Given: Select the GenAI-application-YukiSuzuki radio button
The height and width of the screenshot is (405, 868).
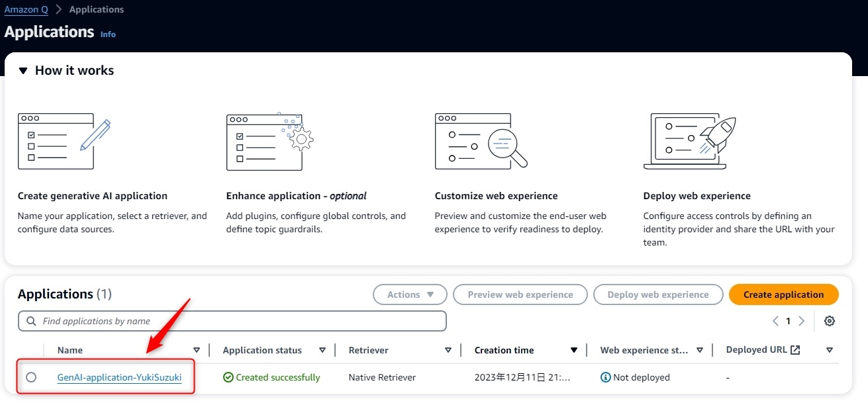Looking at the screenshot, I should (31, 377).
